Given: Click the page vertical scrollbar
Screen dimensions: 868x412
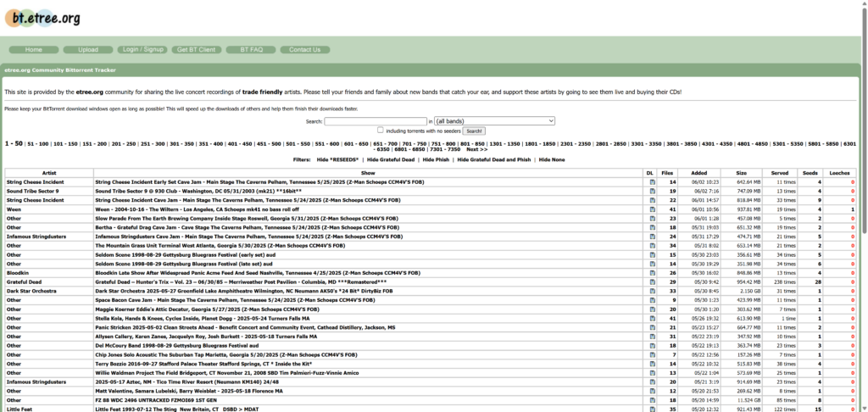Looking at the screenshot, I should [864, 122].
